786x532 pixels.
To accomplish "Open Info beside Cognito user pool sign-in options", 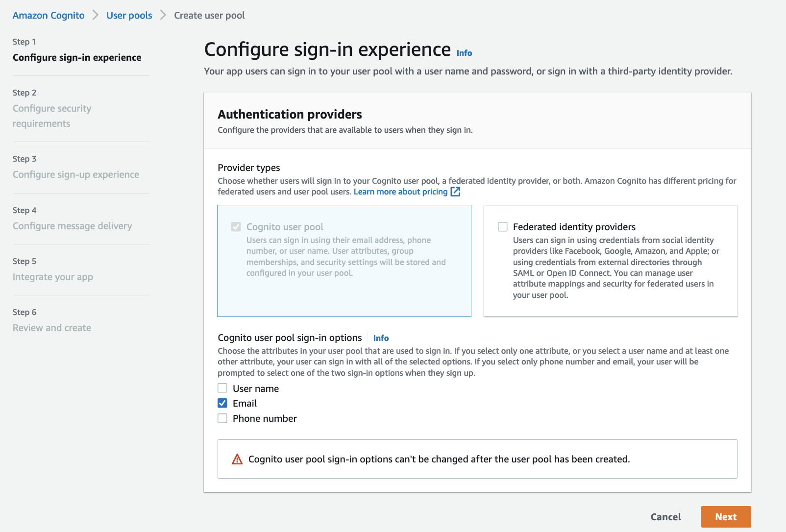I will click(x=381, y=338).
